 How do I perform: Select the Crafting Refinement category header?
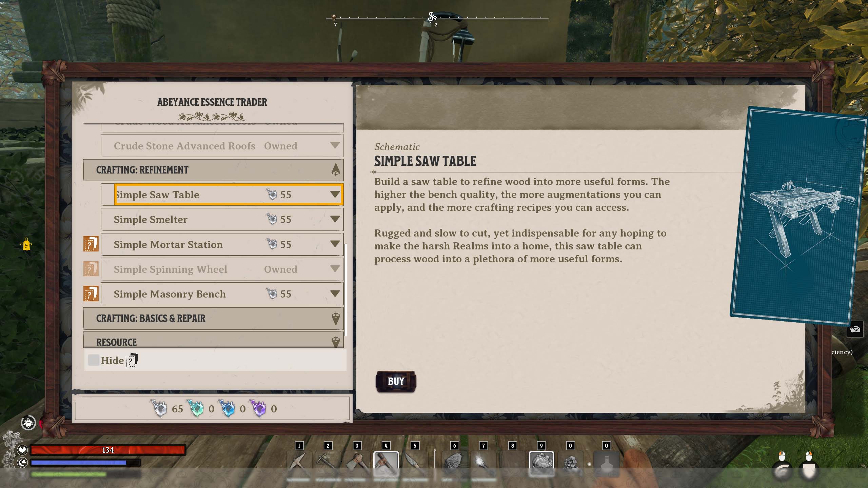point(213,170)
